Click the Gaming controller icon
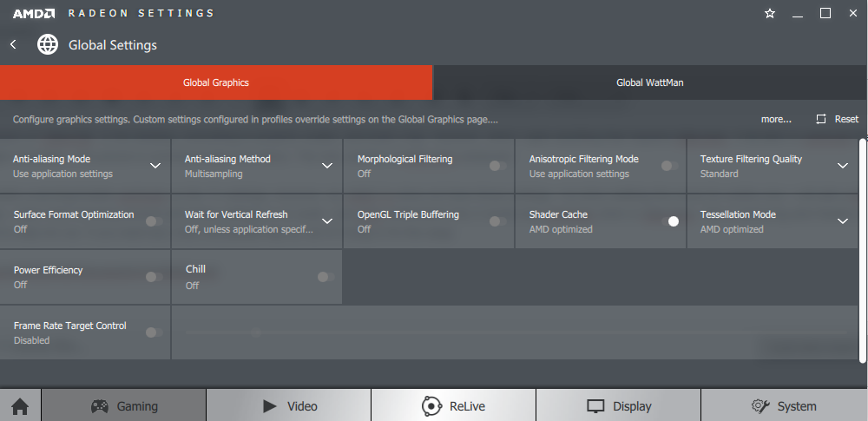 (x=100, y=406)
